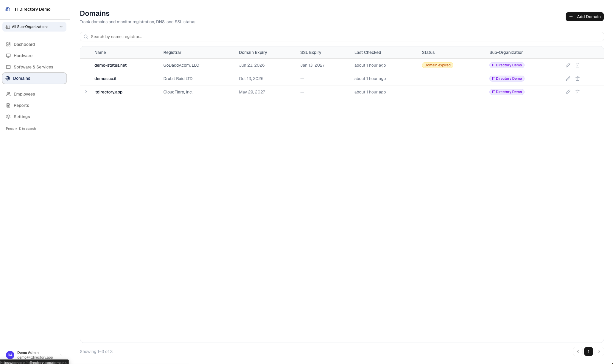Open the demos.co.il domain name
The height and width of the screenshot is (364, 613).
click(x=105, y=79)
